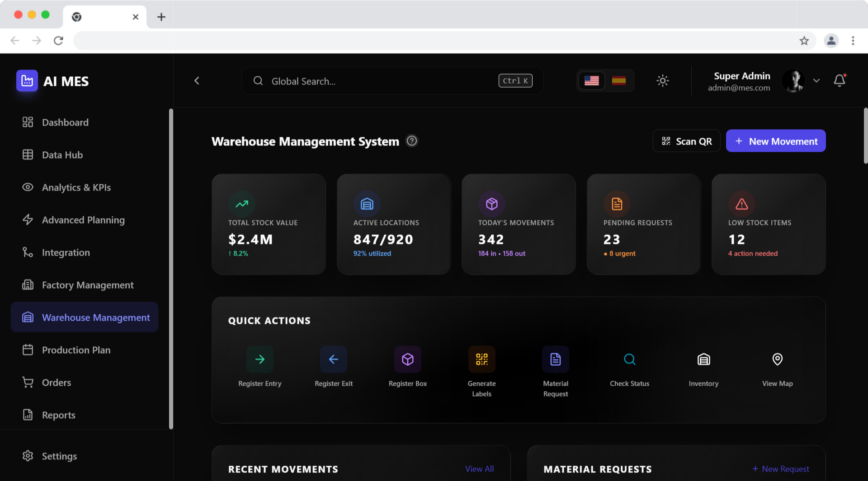Viewport: 868px width, 481px height.
Task: Reload the browser page
Action: click(x=58, y=41)
